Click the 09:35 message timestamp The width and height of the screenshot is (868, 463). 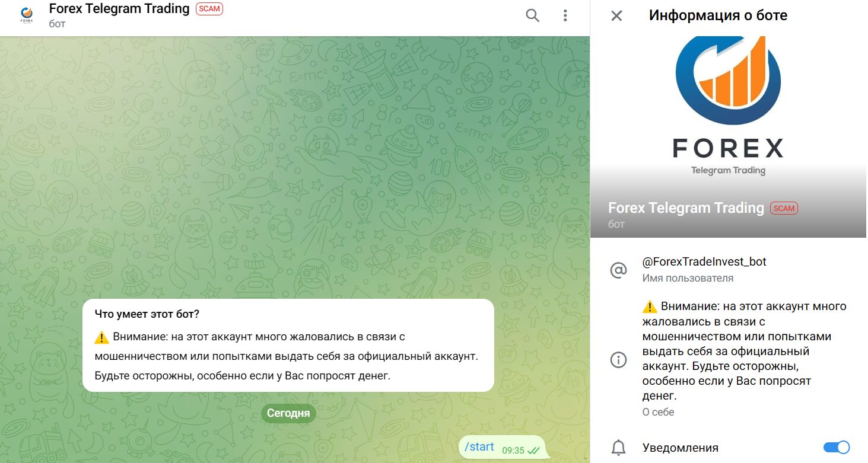click(513, 451)
